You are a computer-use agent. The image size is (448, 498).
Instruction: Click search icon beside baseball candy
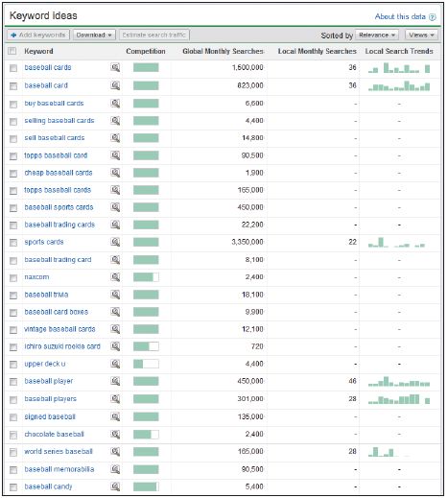coord(115,486)
